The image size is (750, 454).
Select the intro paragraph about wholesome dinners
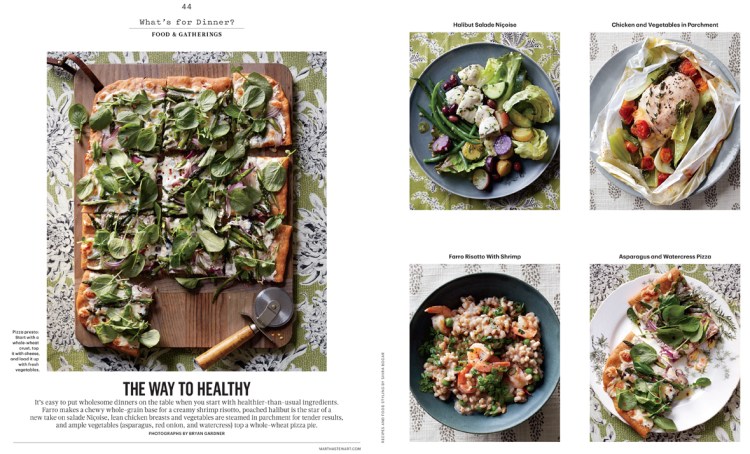point(187,414)
